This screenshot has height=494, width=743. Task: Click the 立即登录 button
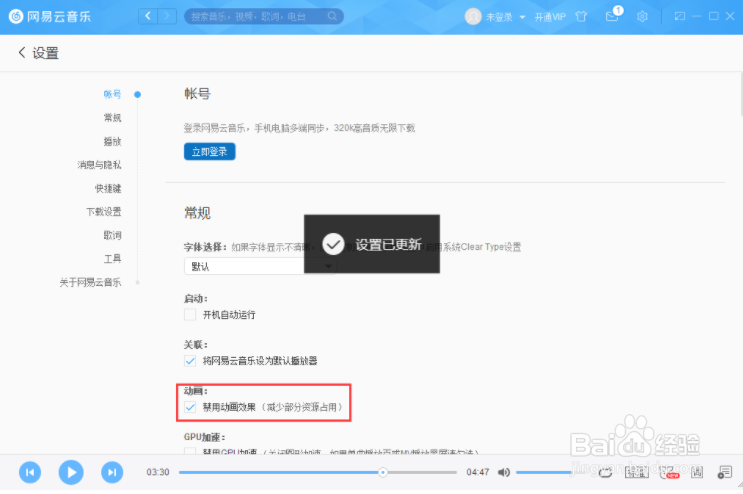tap(209, 152)
